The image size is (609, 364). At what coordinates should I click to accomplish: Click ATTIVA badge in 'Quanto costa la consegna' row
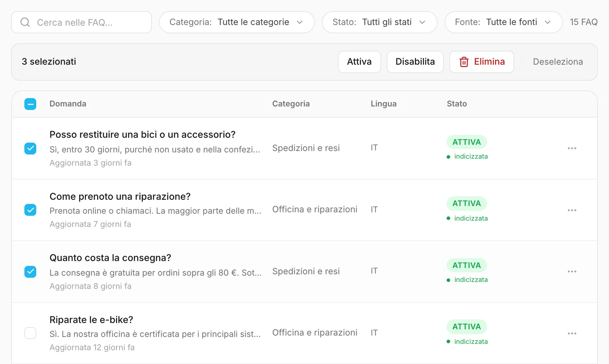pos(467,265)
